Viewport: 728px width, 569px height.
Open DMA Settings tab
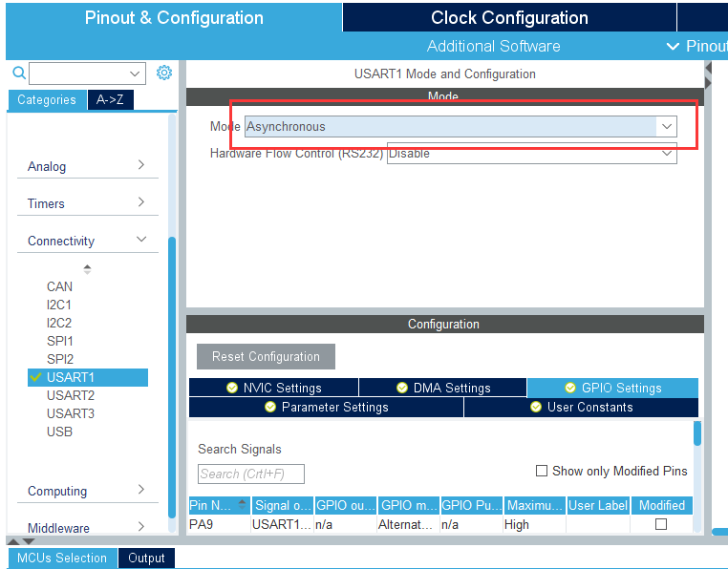pos(443,388)
